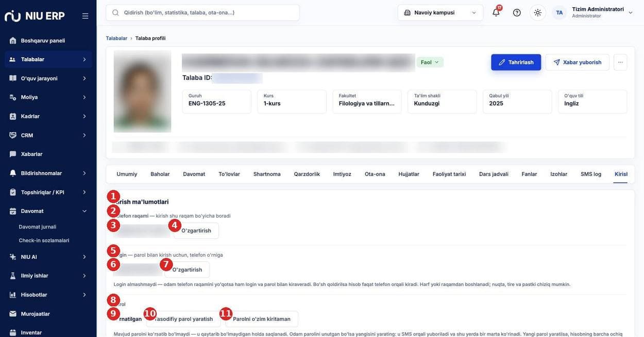Viewport: 644px width, 337px height.
Task: Open help with the question mark icon
Action: [x=517, y=12]
